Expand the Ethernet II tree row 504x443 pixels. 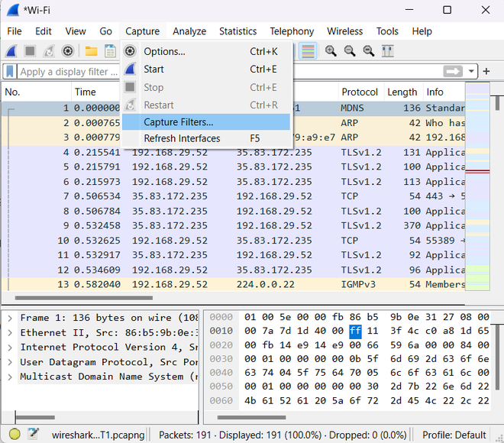(x=10, y=333)
